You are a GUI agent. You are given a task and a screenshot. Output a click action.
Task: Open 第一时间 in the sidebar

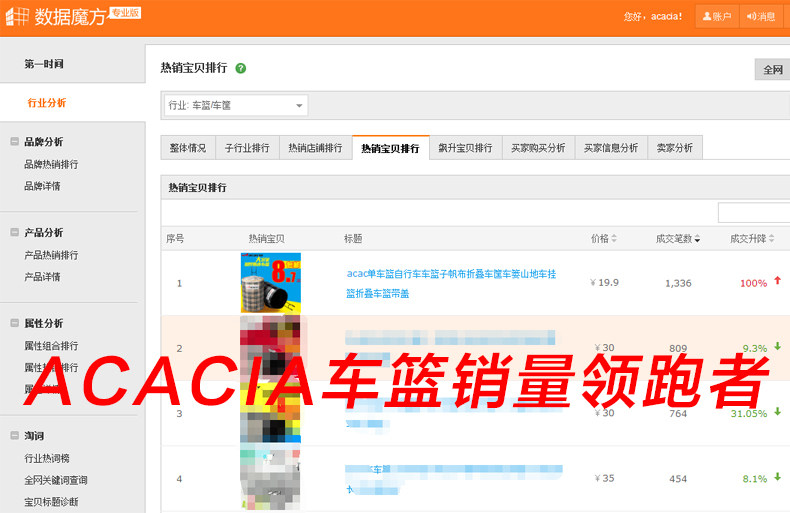pos(44,64)
